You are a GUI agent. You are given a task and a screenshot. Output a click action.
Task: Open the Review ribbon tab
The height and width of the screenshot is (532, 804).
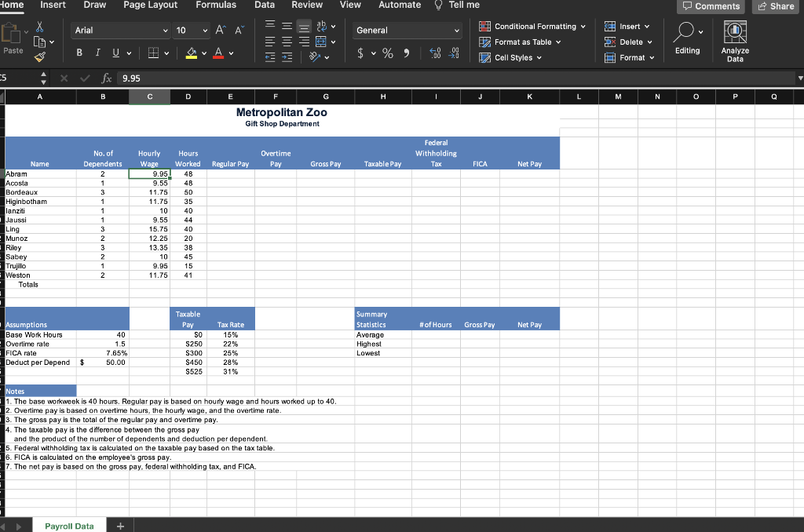click(x=307, y=5)
